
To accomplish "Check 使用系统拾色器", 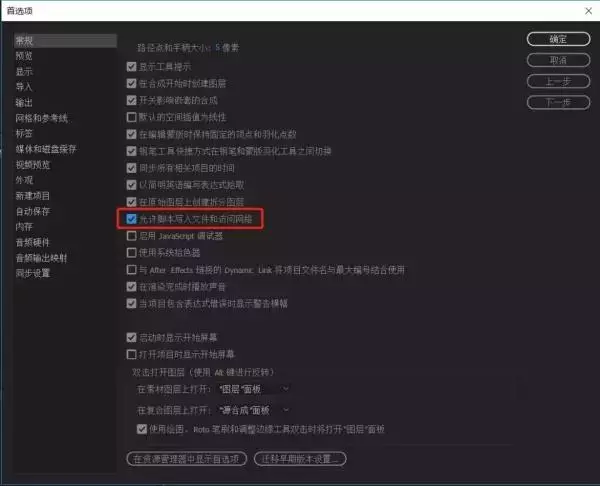I will pos(131,253).
